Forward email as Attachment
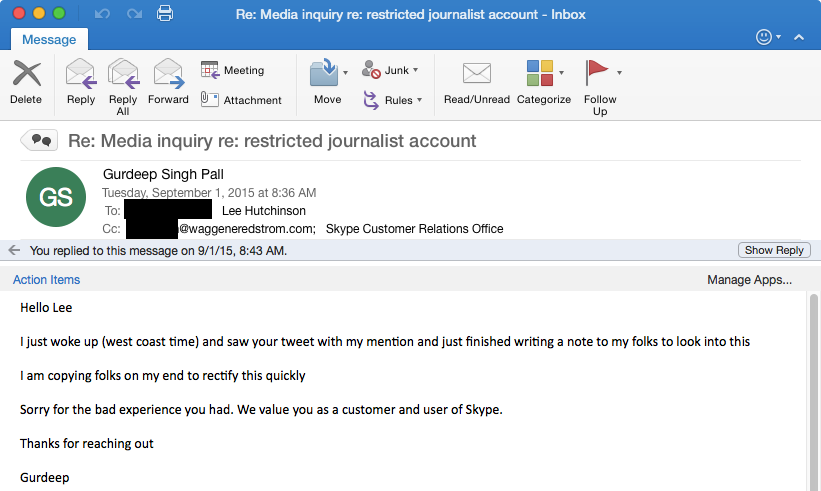This screenshot has height=491, width=821. tap(241, 99)
